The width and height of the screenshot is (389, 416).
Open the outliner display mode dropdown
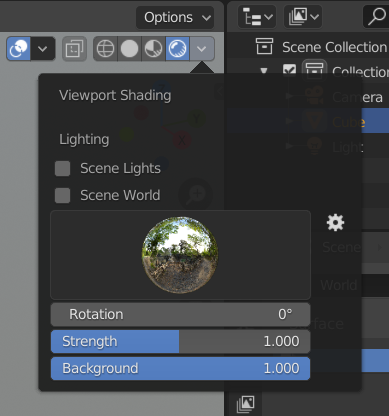pyautogui.click(x=303, y=17)
